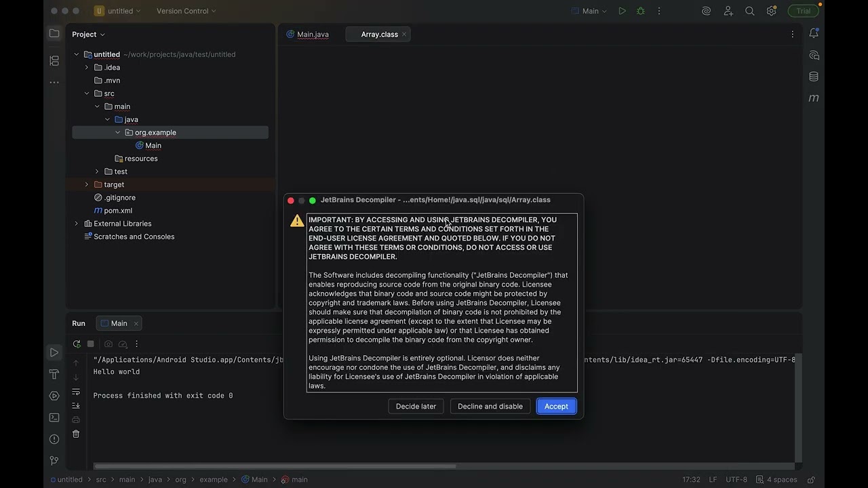The width and height of the screenshot is (868, 488).
Task: Open more actions menu in top toolbar
Action: tap(658, 11)
